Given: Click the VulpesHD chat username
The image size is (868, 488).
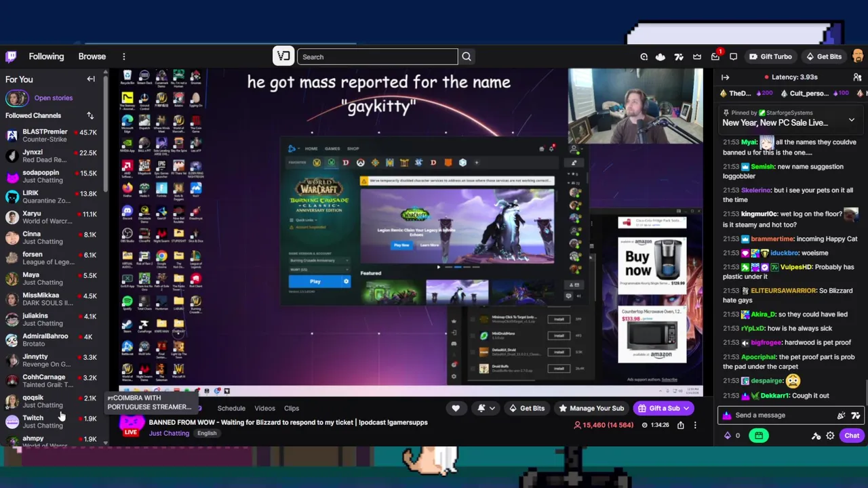Looking at the screenshot, I should pyautogui.click(x=795, y=267).
